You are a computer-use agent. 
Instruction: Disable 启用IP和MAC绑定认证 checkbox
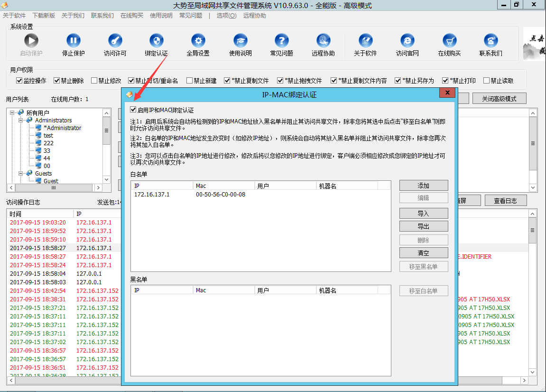pos(133,110)
